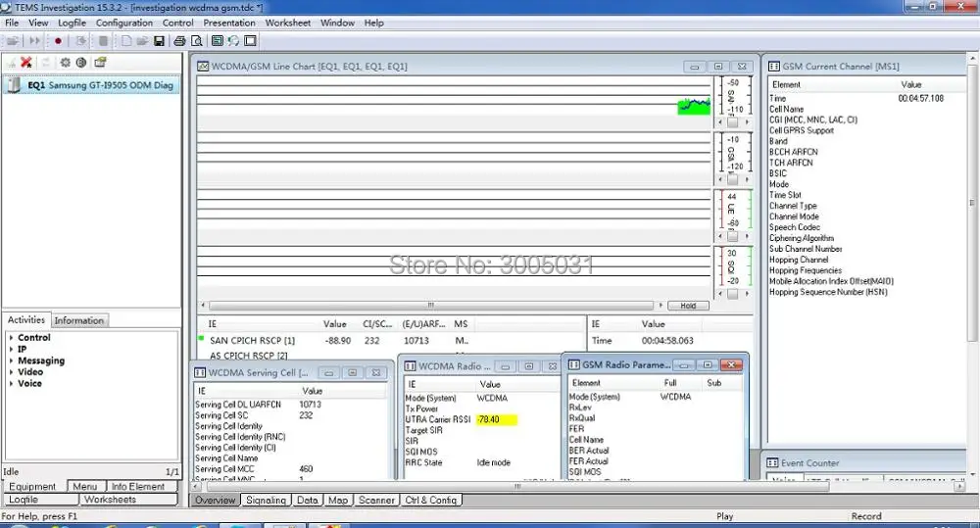Open Print Preview magnifier icon

coord(197,41)
